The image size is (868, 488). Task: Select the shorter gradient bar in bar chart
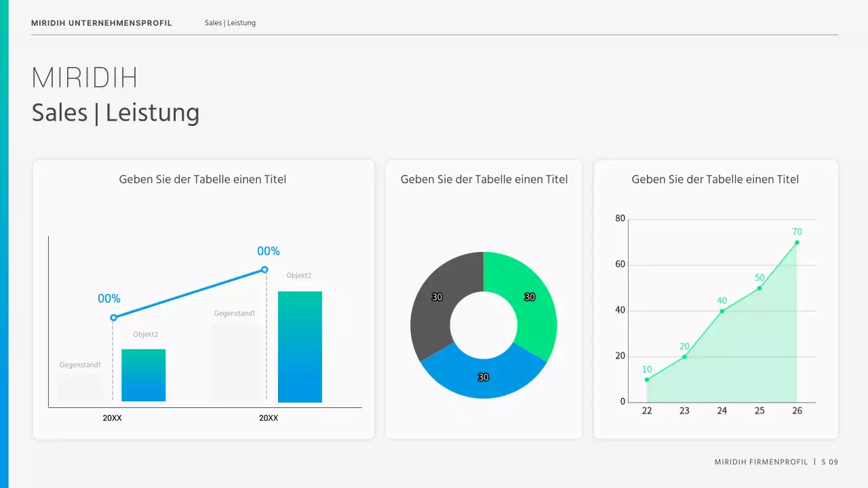point(143,375)
